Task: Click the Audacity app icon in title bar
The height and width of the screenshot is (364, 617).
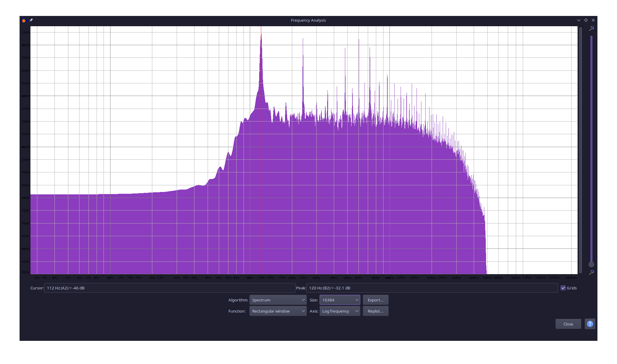Action: coord(24,20)
